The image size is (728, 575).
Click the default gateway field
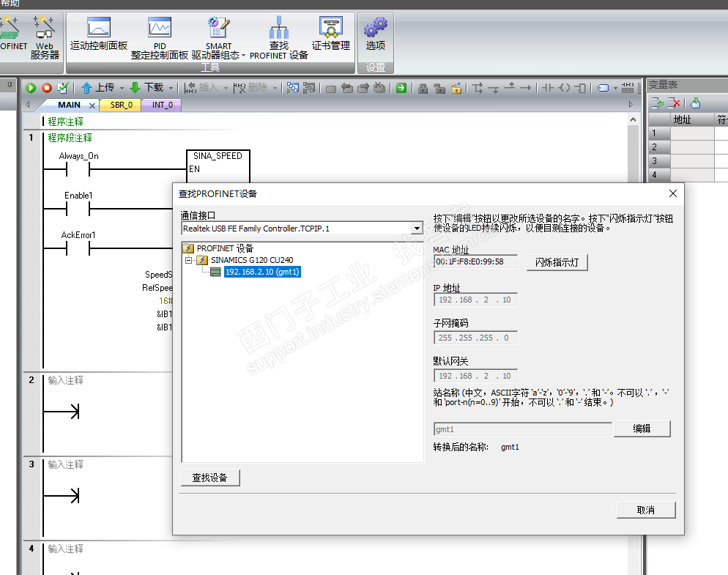475,376
